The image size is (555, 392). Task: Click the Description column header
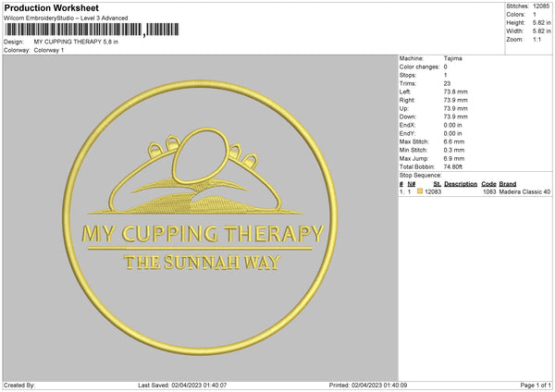tap(461, 184)
